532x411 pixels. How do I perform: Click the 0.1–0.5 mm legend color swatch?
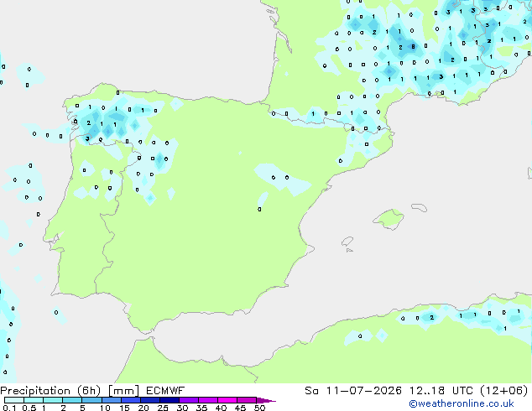(14, 400)
